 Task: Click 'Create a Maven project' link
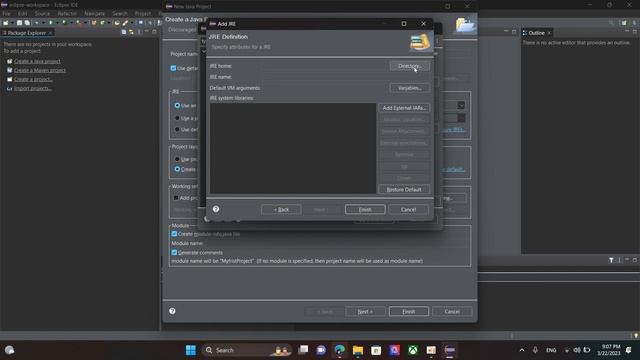click(40, 70)
